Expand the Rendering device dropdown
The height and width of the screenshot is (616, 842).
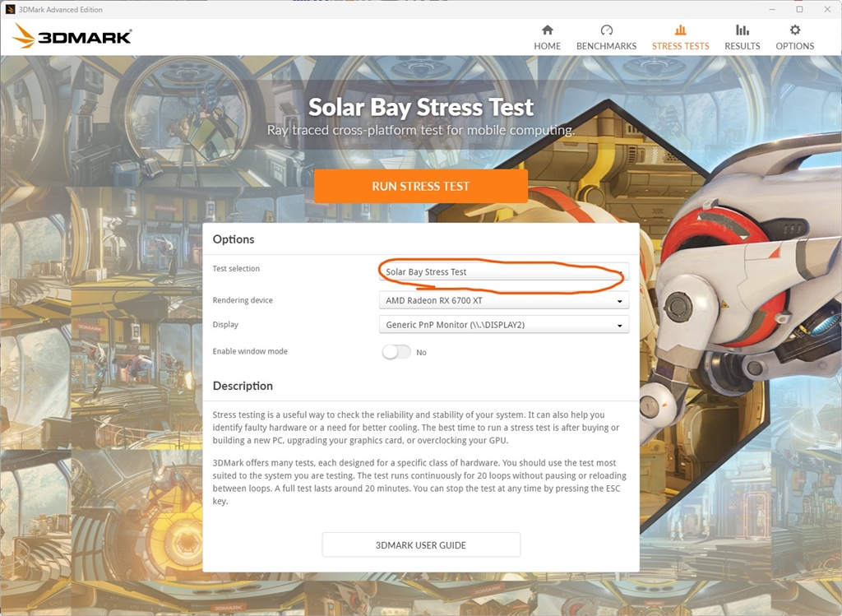[503, 301]
